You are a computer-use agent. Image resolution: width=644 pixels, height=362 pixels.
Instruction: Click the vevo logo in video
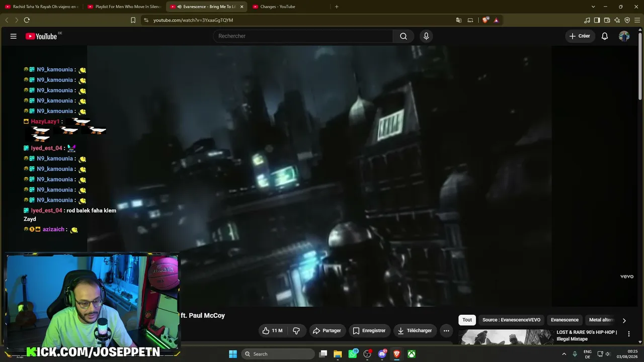tap(626, 277)
